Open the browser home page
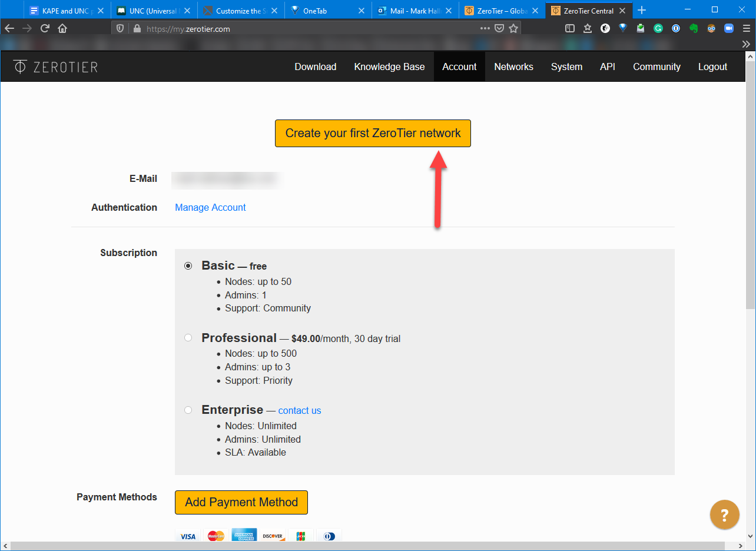Image resolution: width=756 pixels, height=551 pixels. (62, 28)
